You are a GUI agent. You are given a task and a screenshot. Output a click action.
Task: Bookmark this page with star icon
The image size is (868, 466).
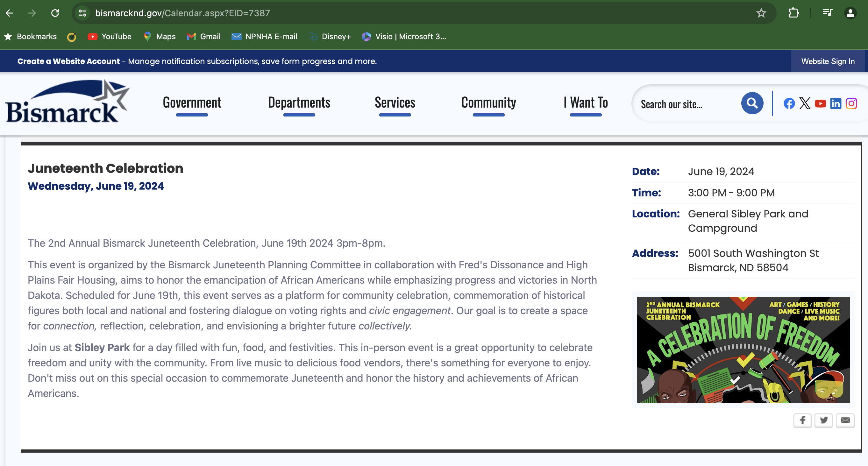pos(761,13)
